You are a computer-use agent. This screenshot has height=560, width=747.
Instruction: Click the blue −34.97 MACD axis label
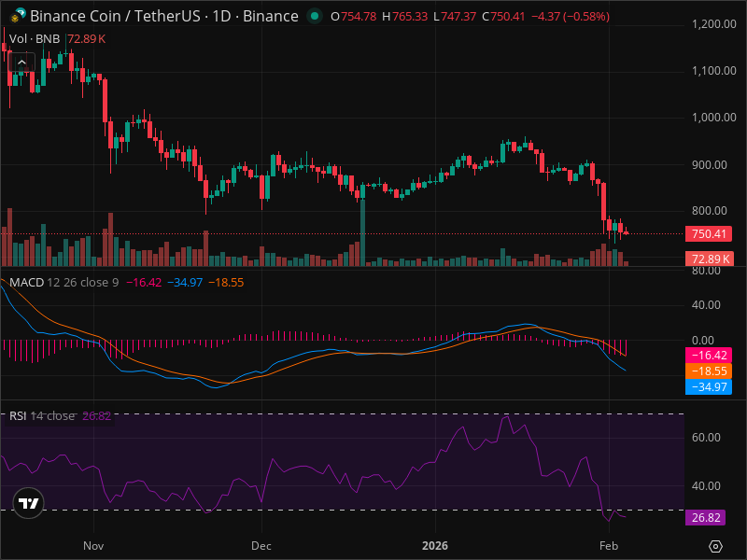click(x=709, y=386)
